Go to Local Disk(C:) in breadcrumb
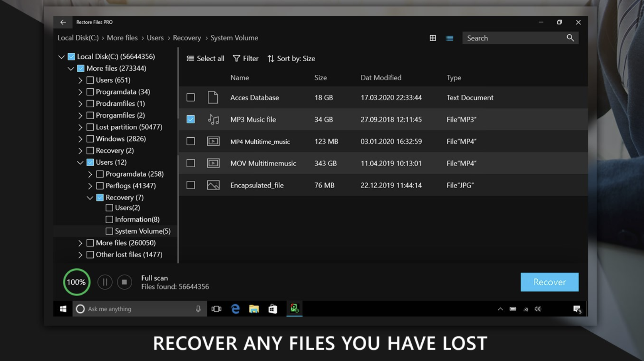 tap(78, 38)
